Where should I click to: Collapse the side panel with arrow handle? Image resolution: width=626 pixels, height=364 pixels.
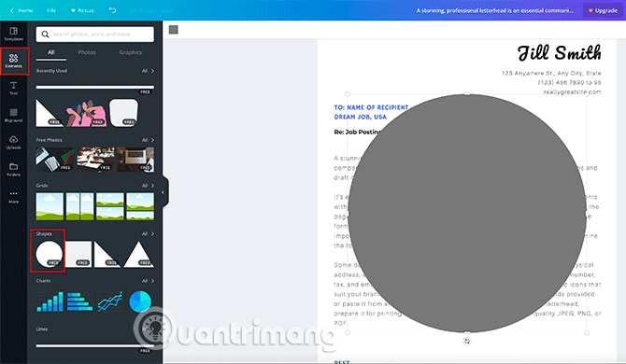(x=163, y=192)
